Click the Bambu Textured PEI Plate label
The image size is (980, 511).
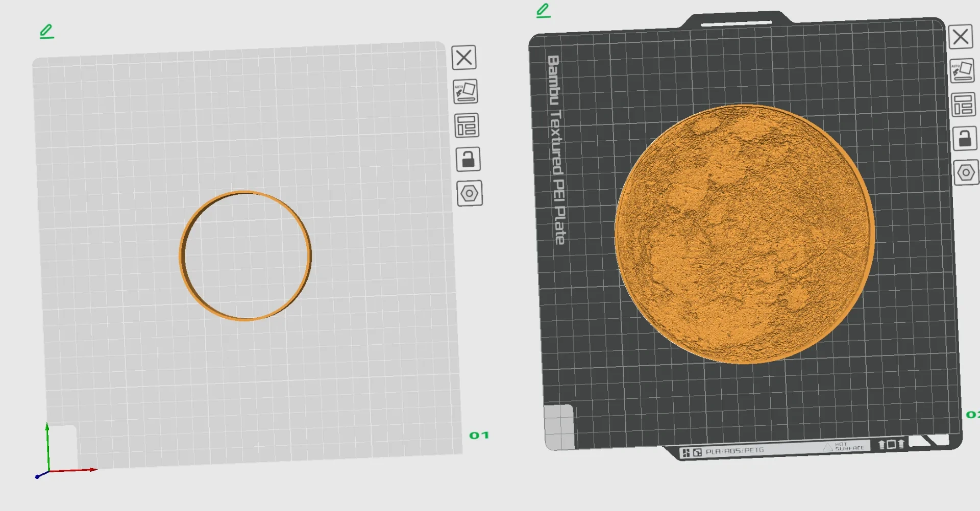click(x=556, y=150)
